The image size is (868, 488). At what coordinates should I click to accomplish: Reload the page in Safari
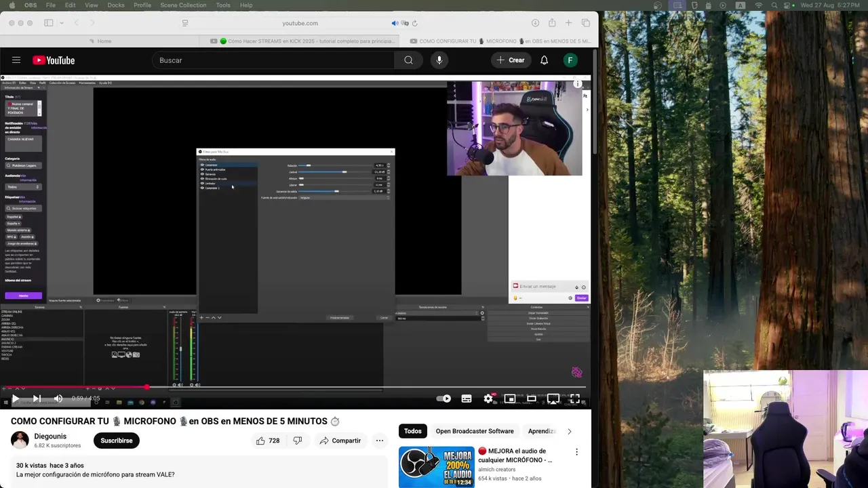point(414,23)
